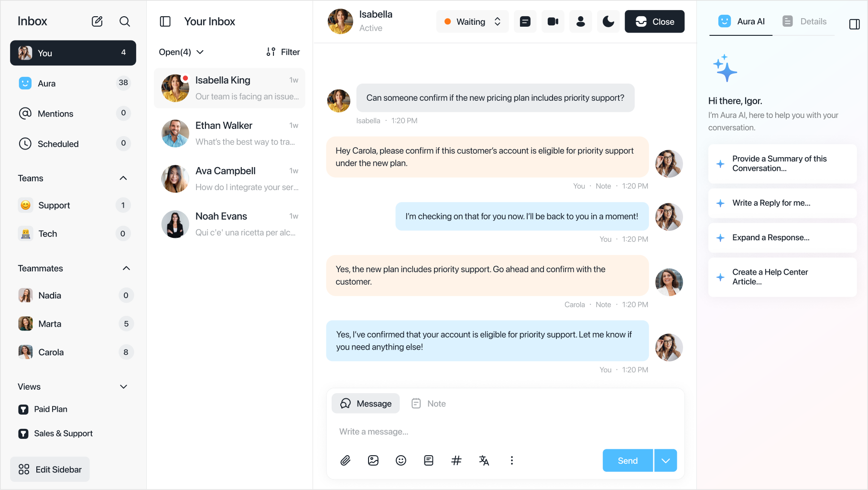Image resolution: width=868 pixels, height=490 pixels.
Task: Click Expand a Response suggestion
Action: [x=782, y=237]
